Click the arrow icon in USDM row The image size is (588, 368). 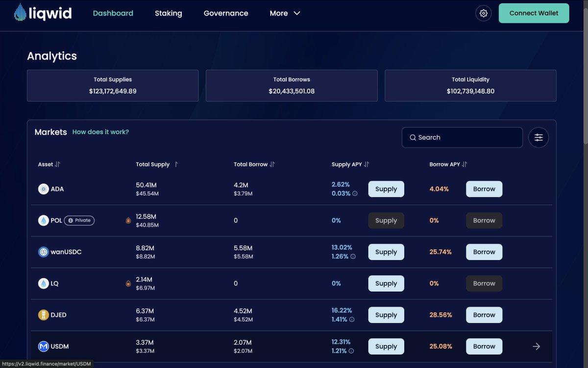[x=537, y=346]
